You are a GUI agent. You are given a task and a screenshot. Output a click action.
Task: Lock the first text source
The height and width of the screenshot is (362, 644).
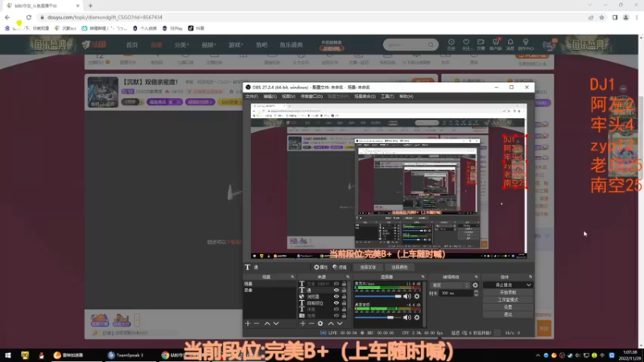click(x=345, y=284)
